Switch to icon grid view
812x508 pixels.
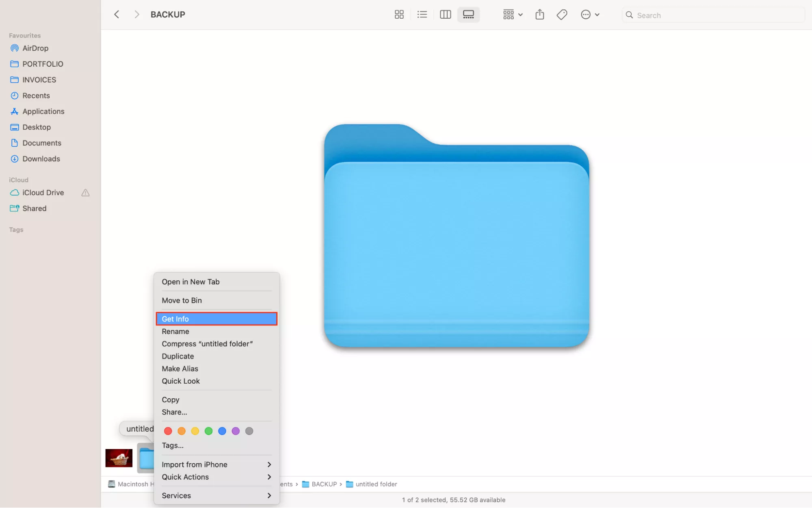click(x=399, y=14)
